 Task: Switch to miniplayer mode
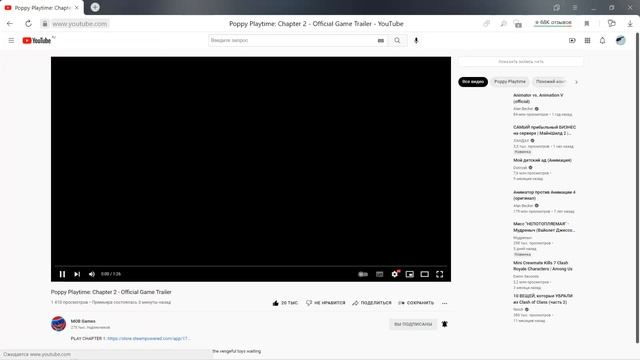pos(410,274)
